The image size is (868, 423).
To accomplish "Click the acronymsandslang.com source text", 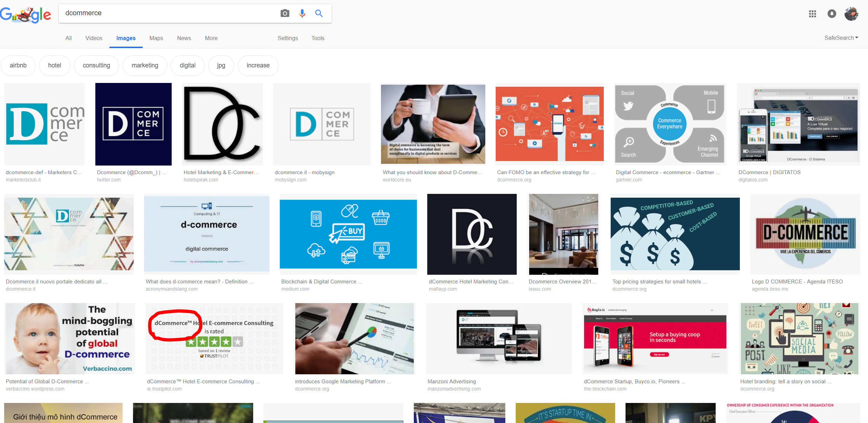I will [x=172, y=289].
